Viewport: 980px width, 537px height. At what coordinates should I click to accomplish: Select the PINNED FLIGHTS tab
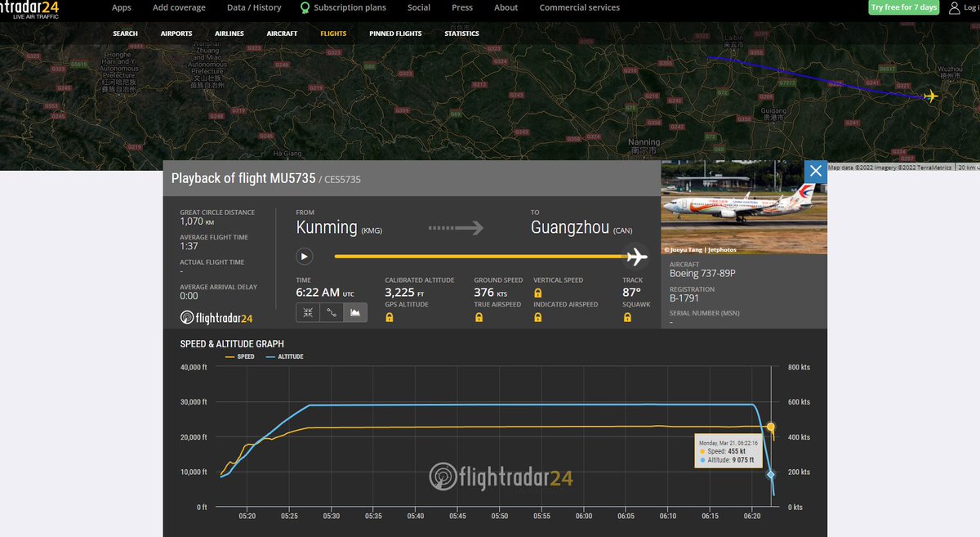395,34
